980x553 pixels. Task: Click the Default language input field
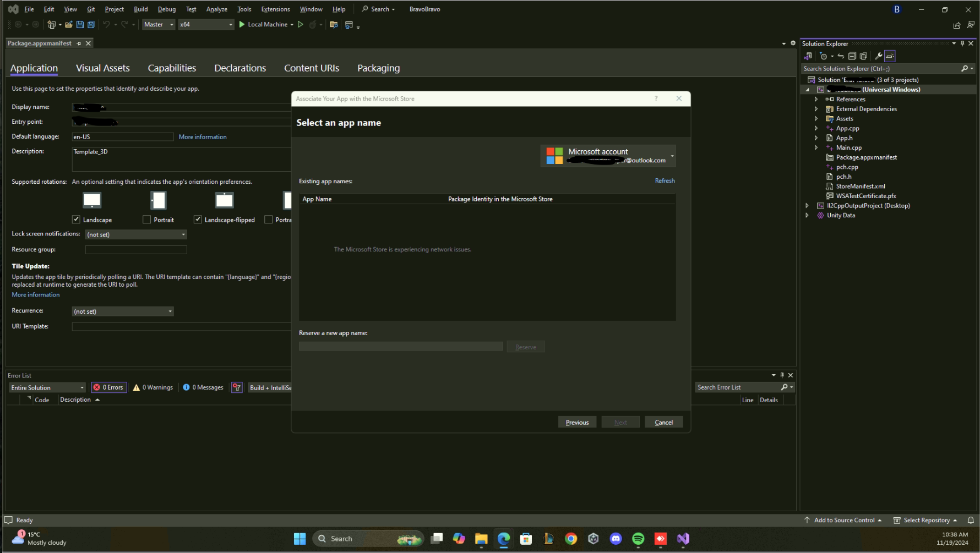123,137
